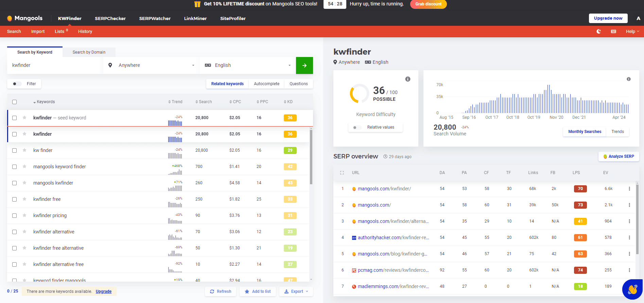The height and width of the screenshot is (303, 644).
Task: Click green search arrow button
Action: (304, 65)
